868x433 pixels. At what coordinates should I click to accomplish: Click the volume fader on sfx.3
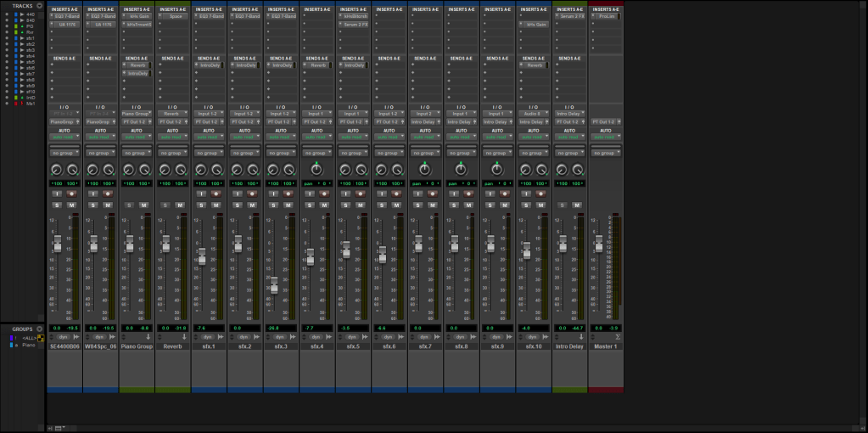tap(275, 285)
